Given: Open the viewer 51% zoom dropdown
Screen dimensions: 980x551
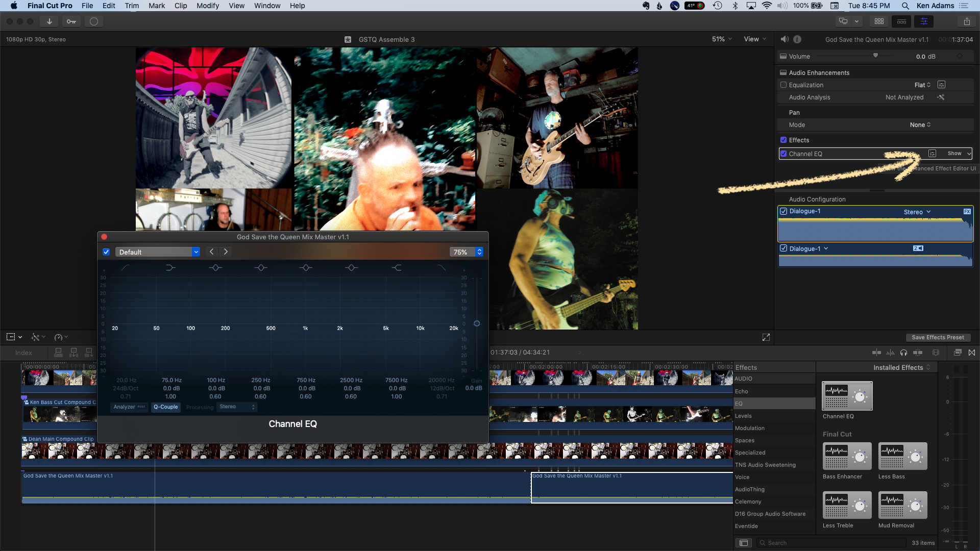Looking at the screenshot, I should (722, 39).
